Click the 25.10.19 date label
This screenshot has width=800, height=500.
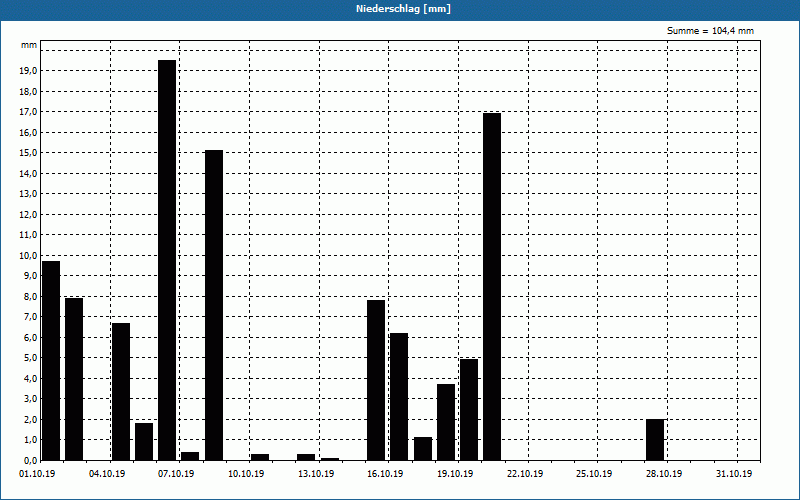click(x=594, y=474)
